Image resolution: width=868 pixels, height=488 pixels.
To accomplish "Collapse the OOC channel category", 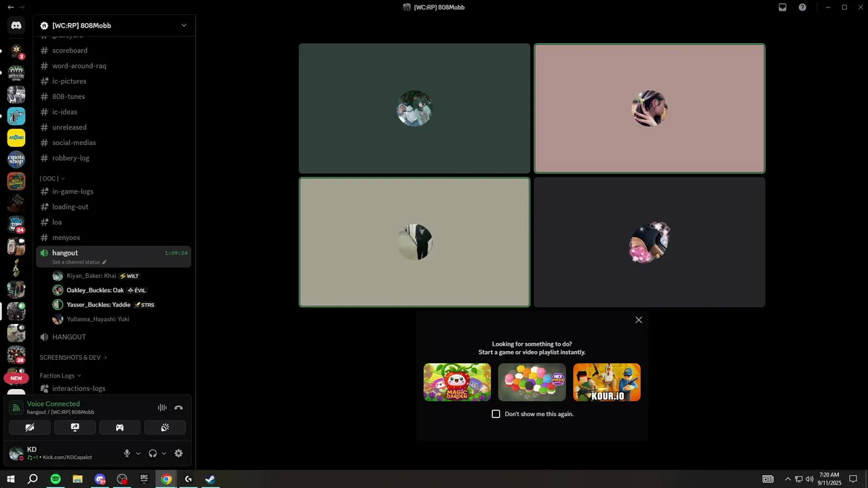I will (52, 178).
